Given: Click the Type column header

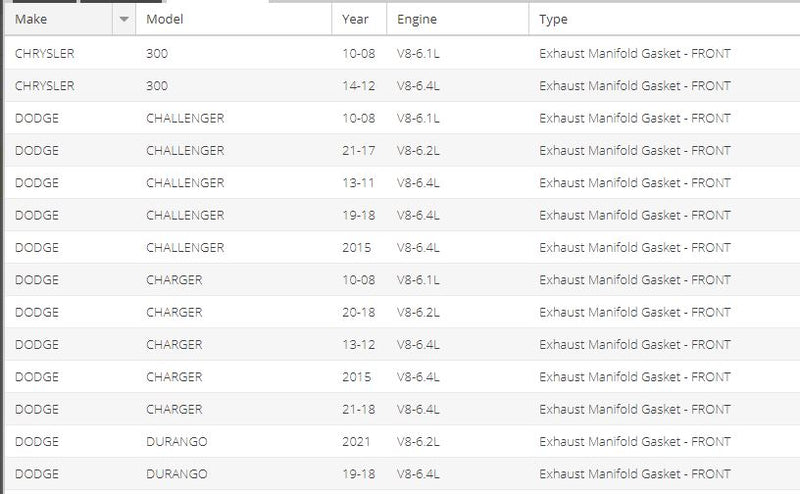Looking at the screenshot, I should click(664, 19).
